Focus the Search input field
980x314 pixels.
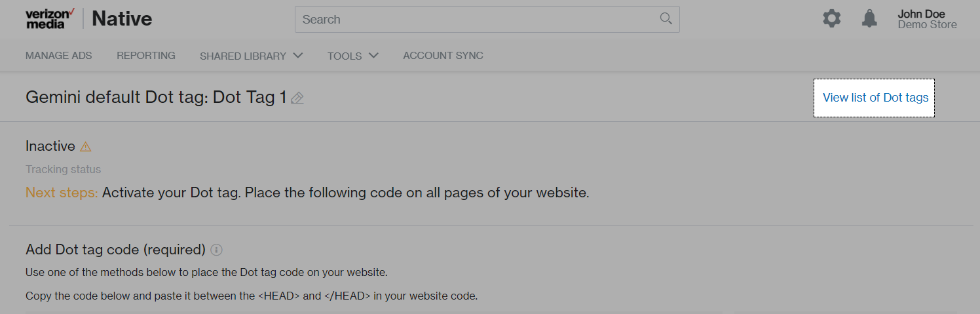click(x=478, y=20)
